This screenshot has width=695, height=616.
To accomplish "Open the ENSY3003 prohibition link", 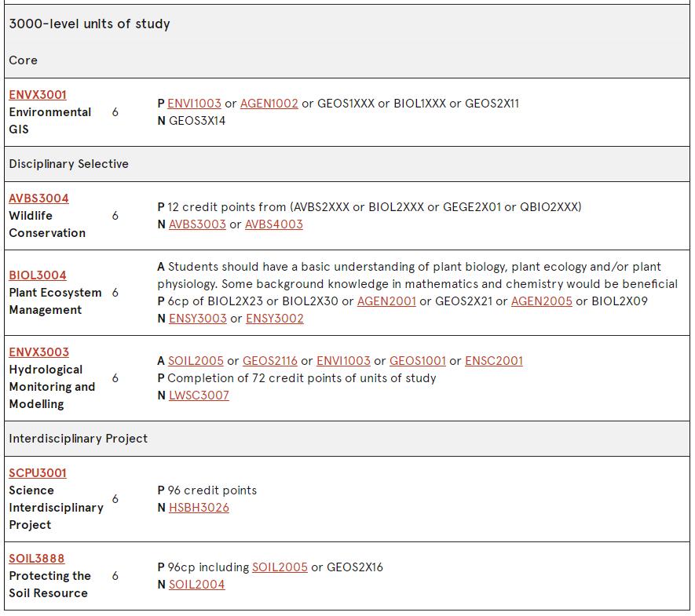I will click(198, 319).
